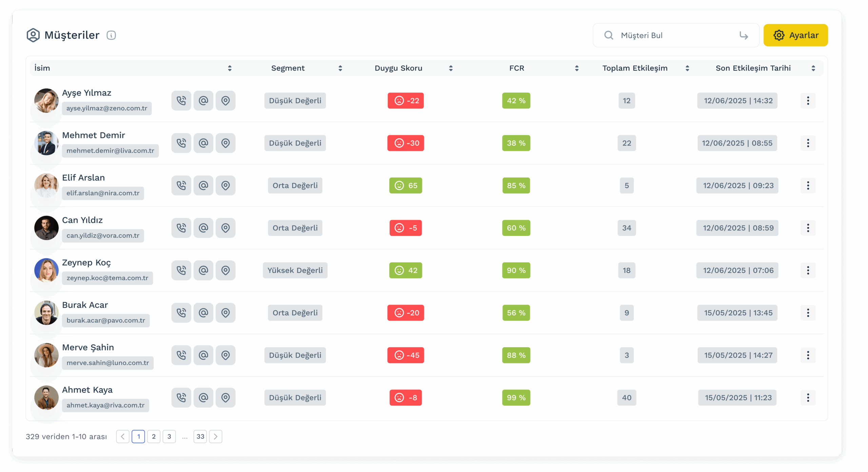This screenshot has width=868, height=472.
Task: Click Zeynep Koç's avatar thumbnail
Action: 46,270
